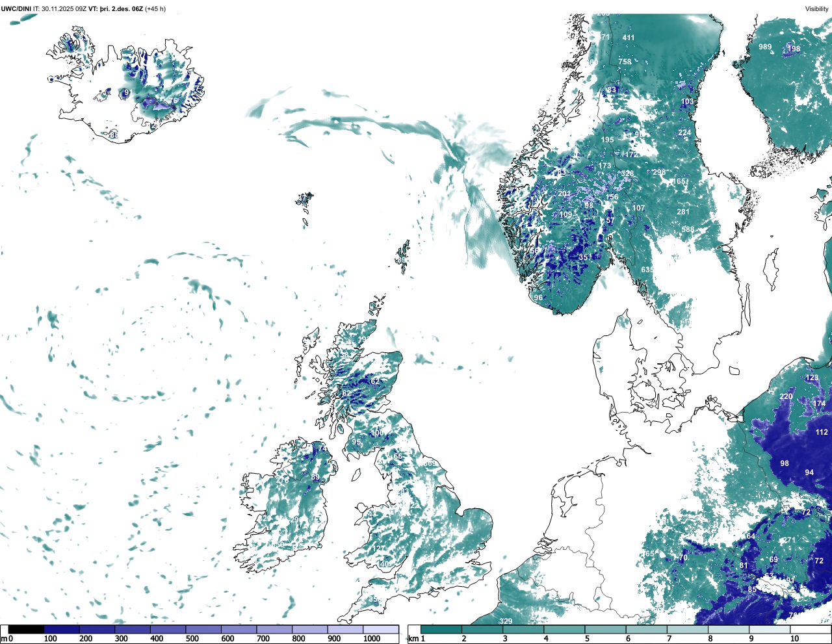Click the '989' value over Finland
Screen dimensions: 832x644
click(765, 47)
